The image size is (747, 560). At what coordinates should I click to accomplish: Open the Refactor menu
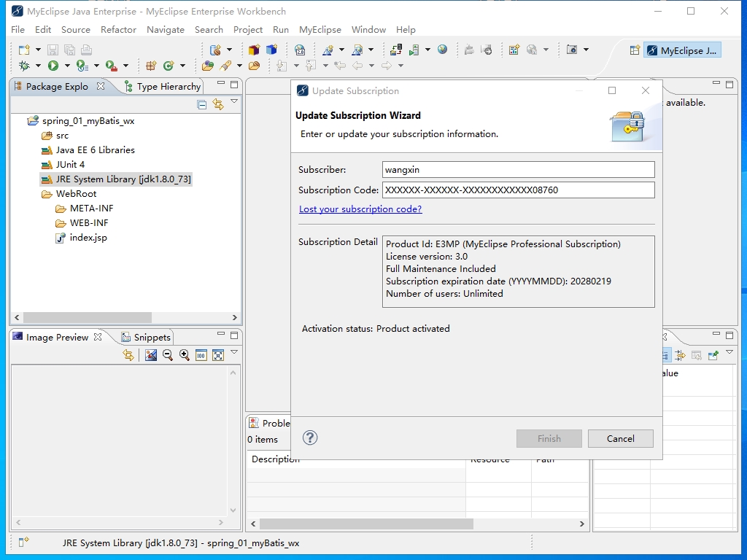coord(118,29)
